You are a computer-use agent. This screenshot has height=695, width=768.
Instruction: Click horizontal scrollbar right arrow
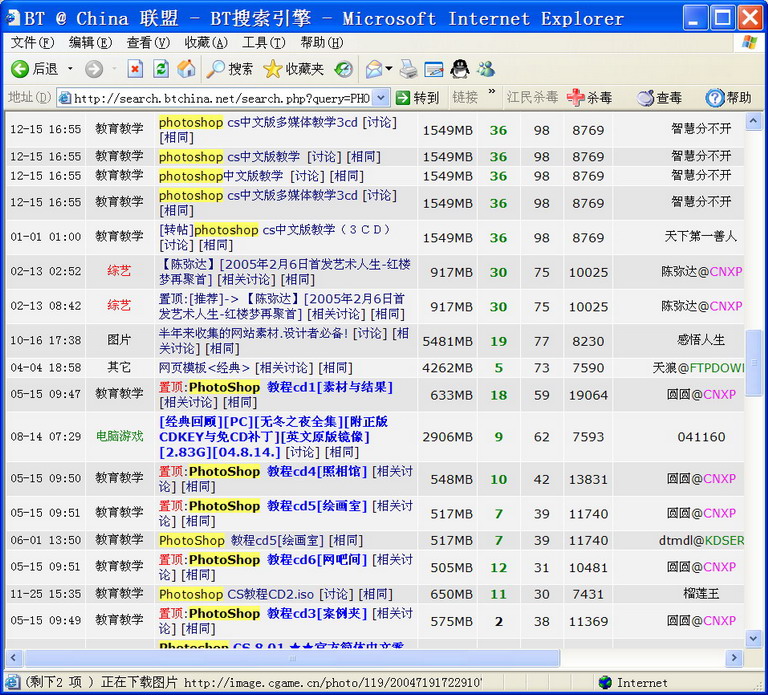click(734, 658)
